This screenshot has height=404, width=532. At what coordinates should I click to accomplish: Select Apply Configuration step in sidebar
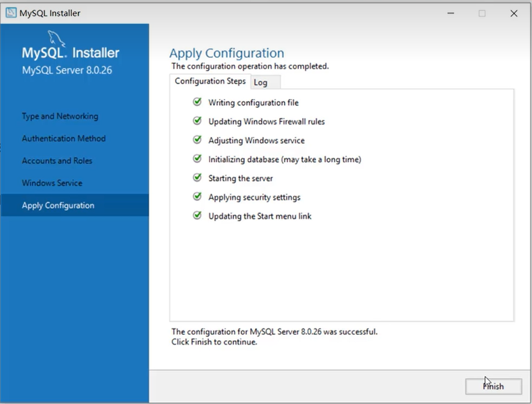74,205
